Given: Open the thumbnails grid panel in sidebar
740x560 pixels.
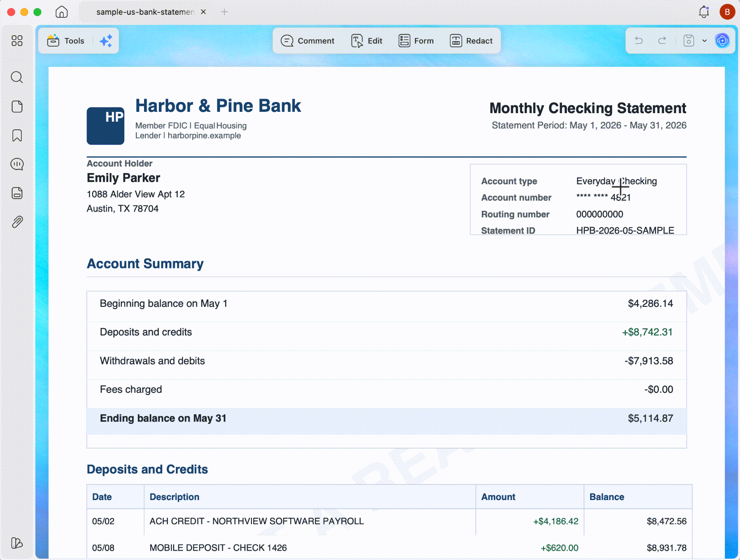Looking at the screenshot, I should [17, 41].
